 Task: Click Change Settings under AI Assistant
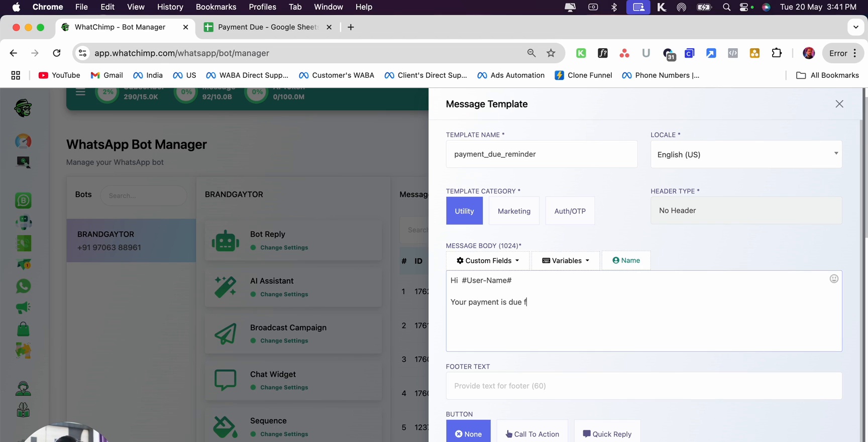tap(284, 294)
